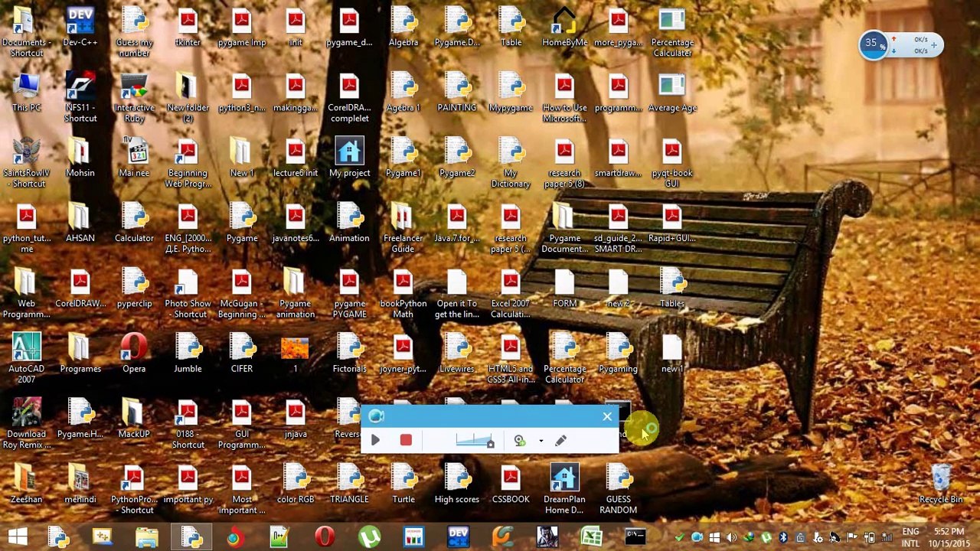The width and height of the screenshot is (980, 551).
Task: Launch uTorrent from the taskbar
Action: [370, 537]
